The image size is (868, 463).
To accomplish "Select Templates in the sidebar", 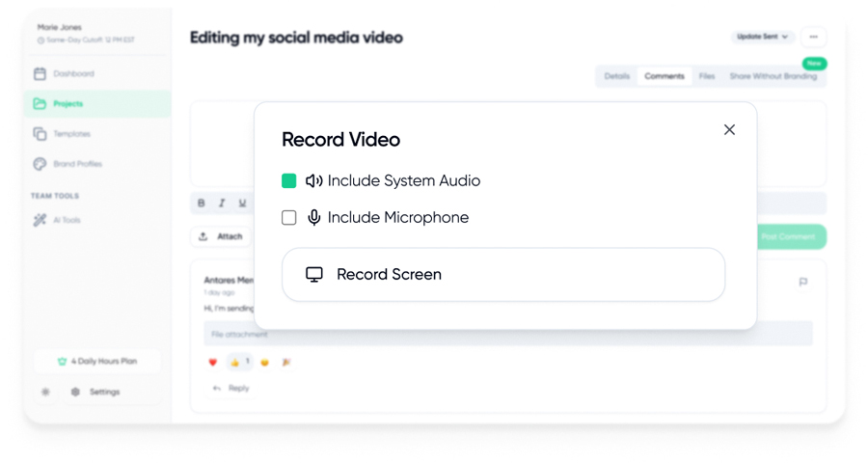I will point(71,134).
